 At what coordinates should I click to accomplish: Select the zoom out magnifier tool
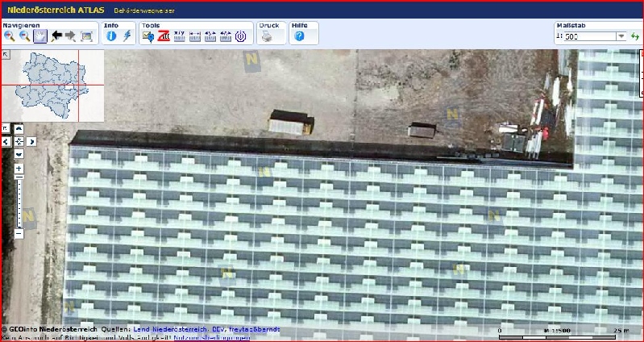tap(24, 36)
